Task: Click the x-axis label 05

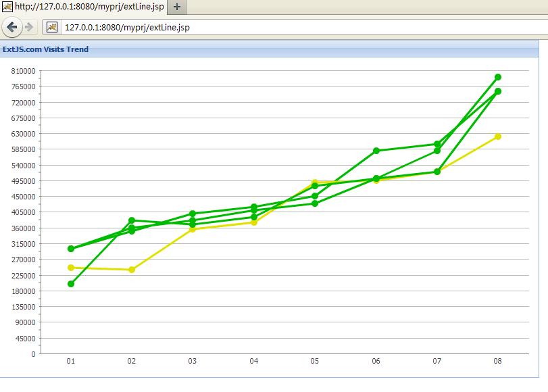Action: tap(314, 362)
